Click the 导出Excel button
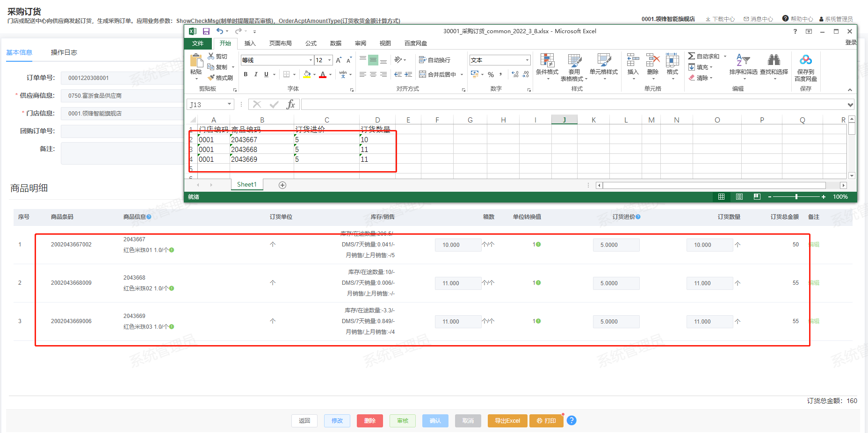 507,421
